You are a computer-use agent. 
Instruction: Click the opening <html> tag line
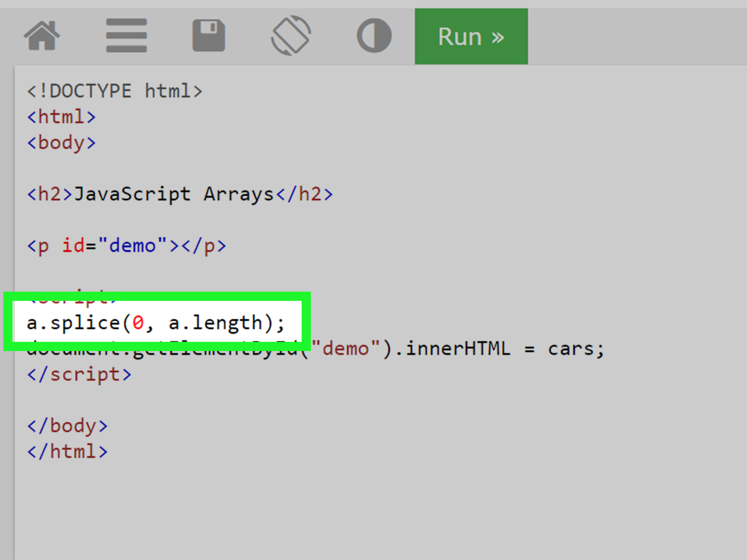pos(61,117)
